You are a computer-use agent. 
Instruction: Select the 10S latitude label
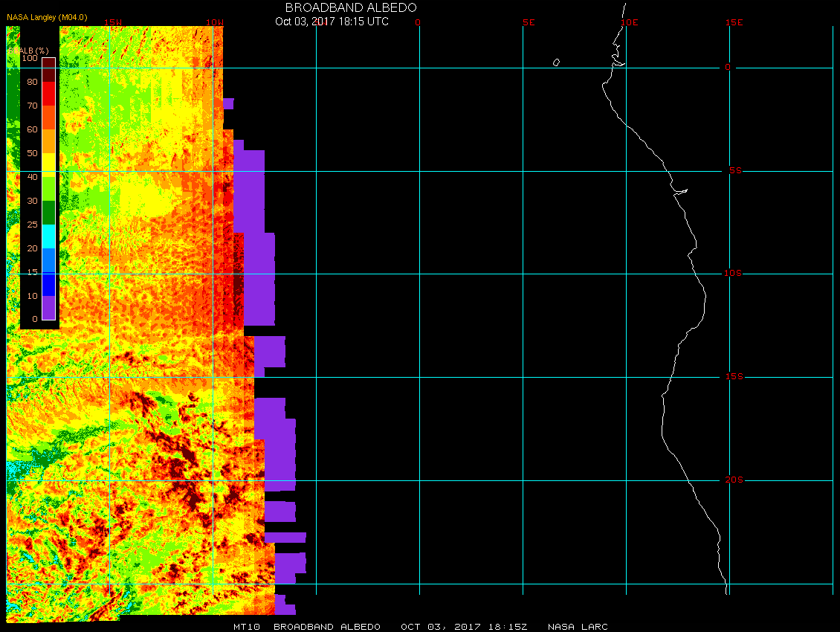coord(734,274)
